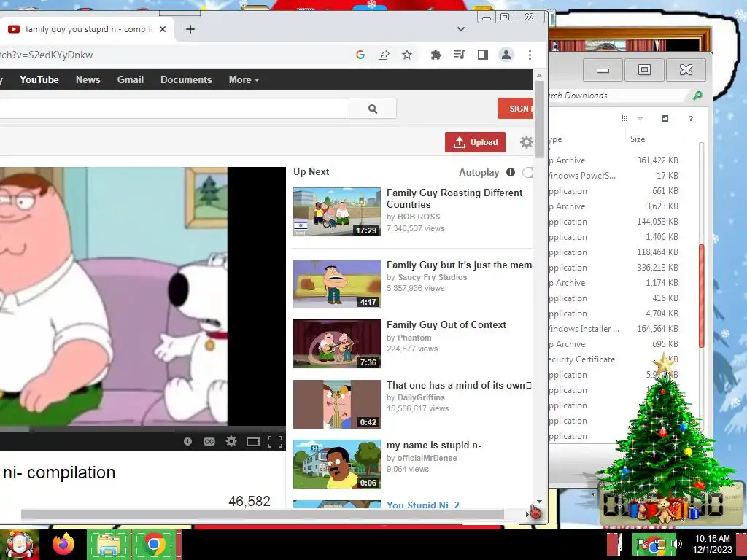Click the page vertical scrollbar thumb
This screenshot has width=747, height=560.
[539, 119]
